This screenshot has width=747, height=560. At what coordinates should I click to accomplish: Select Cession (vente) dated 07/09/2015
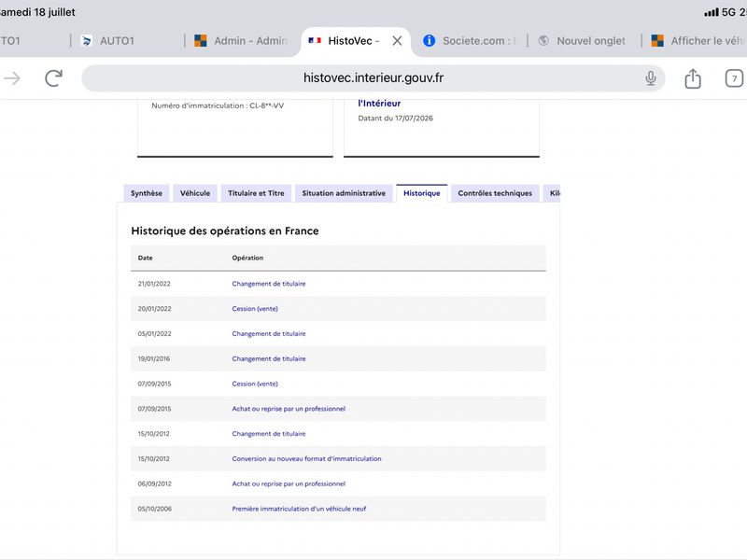pyautogui.click(x=255, y=384)
